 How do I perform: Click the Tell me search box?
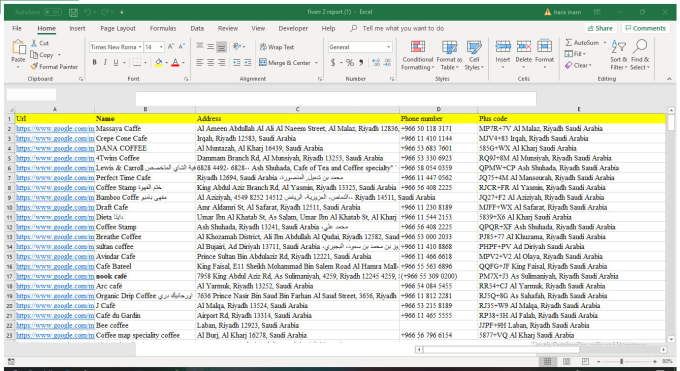(397, 28)
